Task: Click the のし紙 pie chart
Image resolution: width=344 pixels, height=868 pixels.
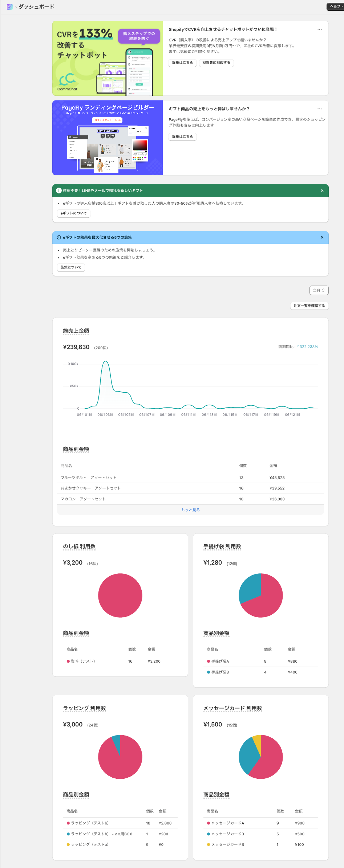Action: tap(120, 595)
